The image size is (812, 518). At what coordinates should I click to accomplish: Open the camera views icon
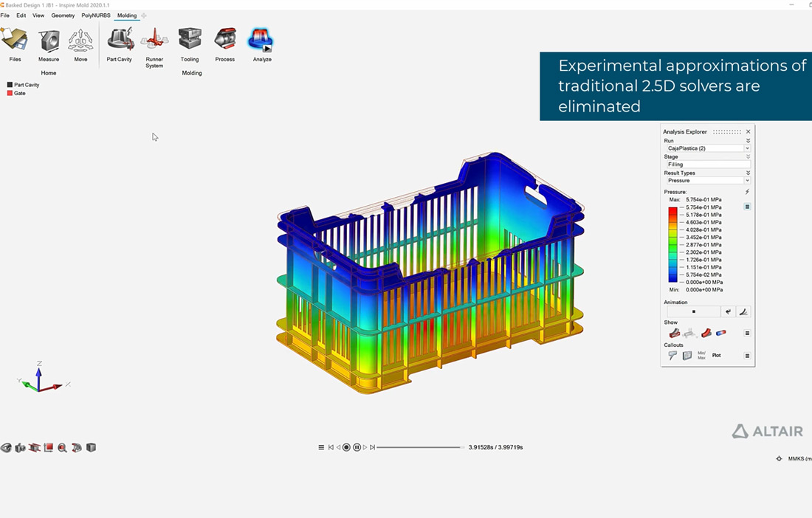[x=20, y=448]
